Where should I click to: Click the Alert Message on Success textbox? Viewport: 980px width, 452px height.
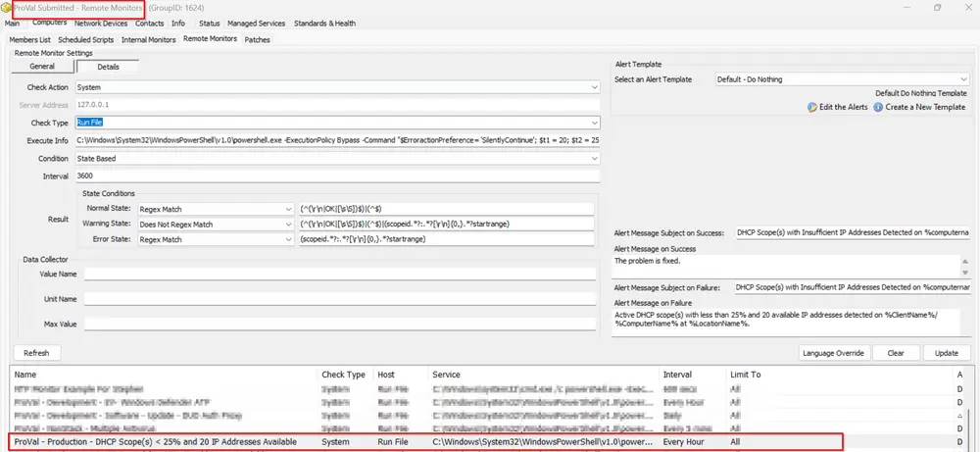[x=786, y=266]
